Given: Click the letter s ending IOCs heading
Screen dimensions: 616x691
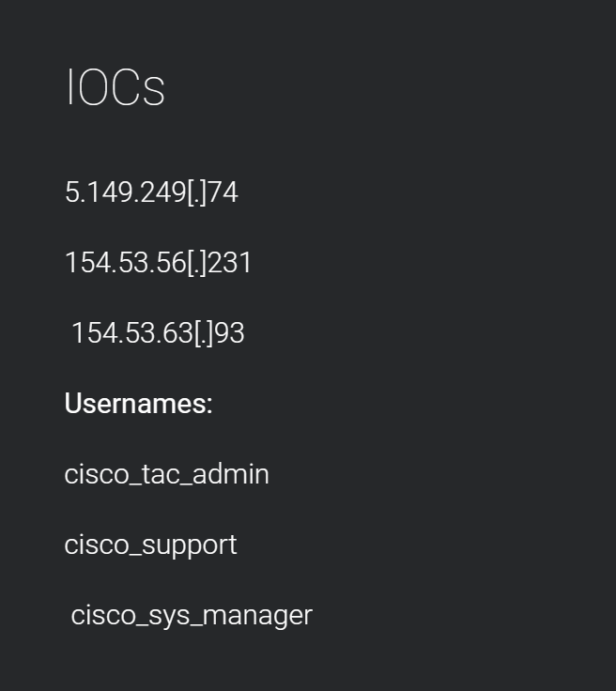Looking at the screenshot, I should point(154,93).
